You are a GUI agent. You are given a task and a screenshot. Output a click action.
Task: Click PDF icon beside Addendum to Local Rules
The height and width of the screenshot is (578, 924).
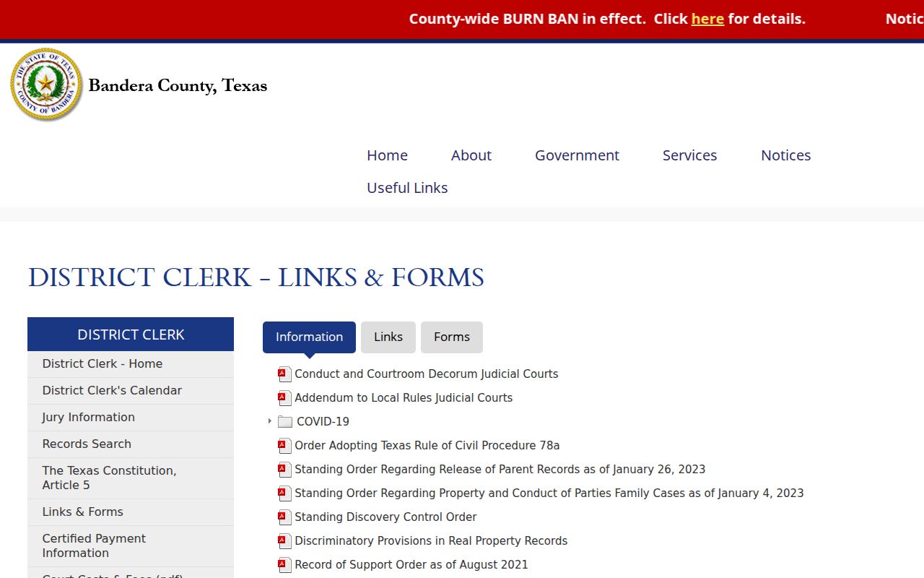tap(285, 398)
